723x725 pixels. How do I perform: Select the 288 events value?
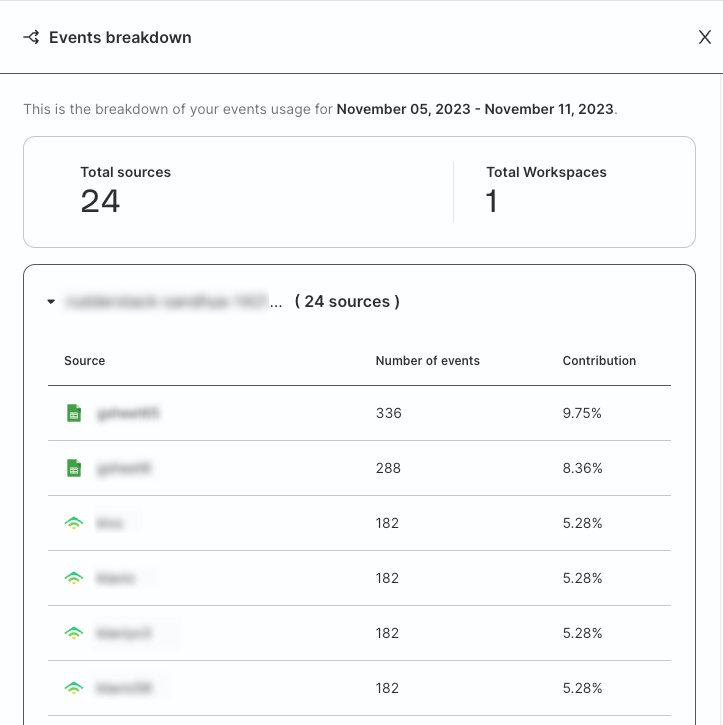click(388, 468)
